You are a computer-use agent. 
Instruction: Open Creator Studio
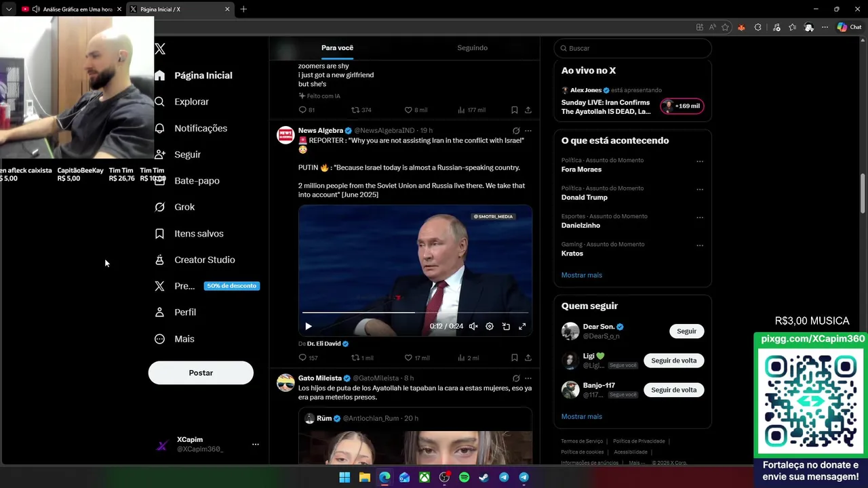pyautogui.click(x=195, y=260)
